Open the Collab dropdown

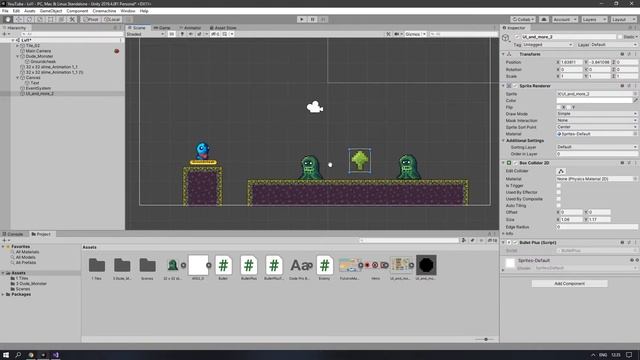[x=523, y=19]
